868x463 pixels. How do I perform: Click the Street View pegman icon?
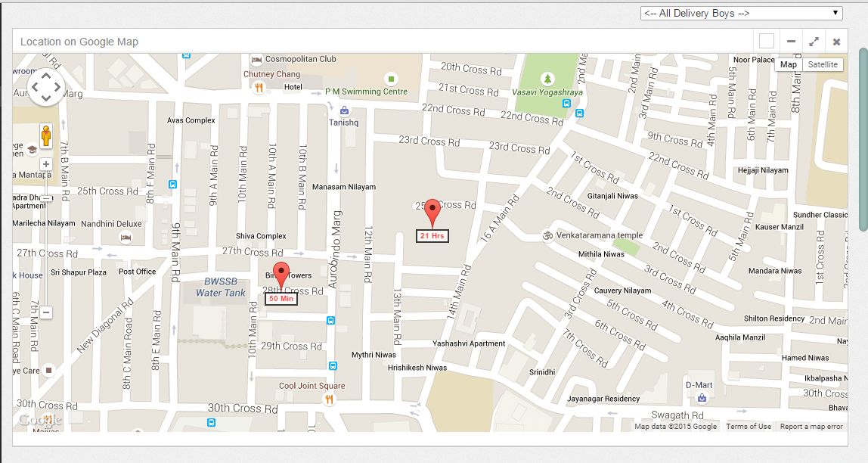[46, 135]
